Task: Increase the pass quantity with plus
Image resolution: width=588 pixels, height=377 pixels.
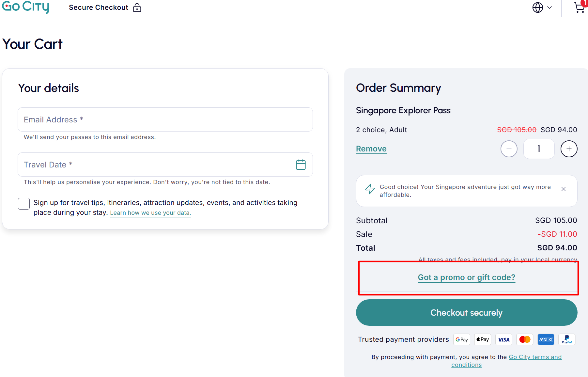Action: (569, 149)
